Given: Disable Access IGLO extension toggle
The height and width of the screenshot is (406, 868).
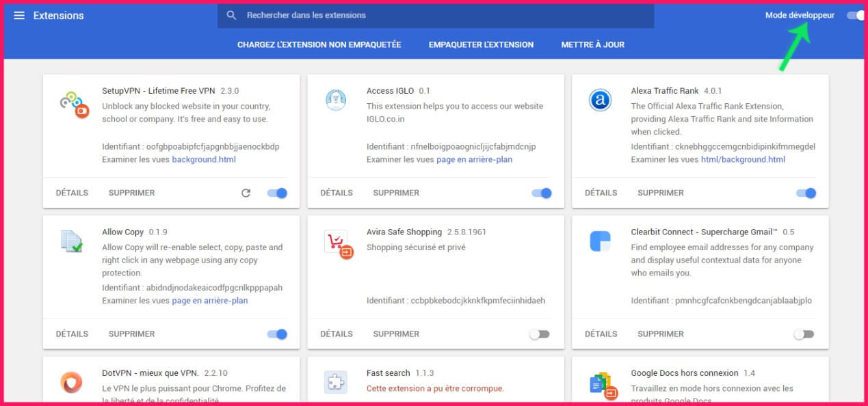Looking at the screenshot, I should 542,193.
